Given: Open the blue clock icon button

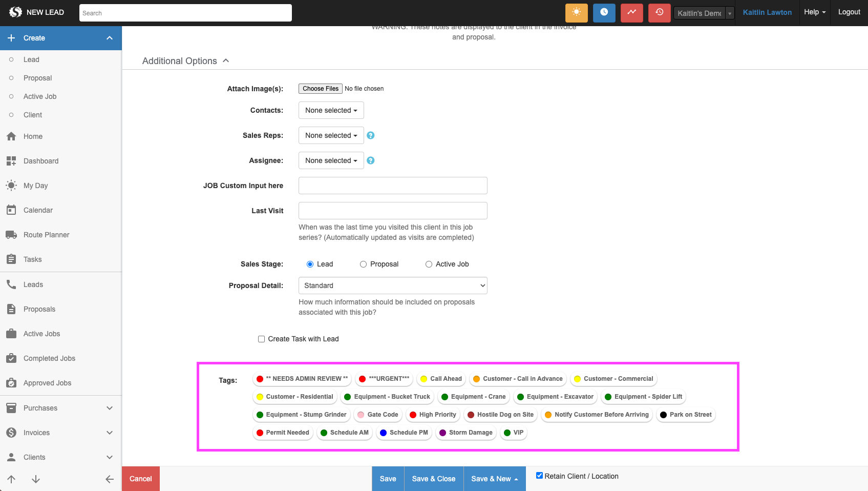Looking at the screenshot, I should coord(604,12).
